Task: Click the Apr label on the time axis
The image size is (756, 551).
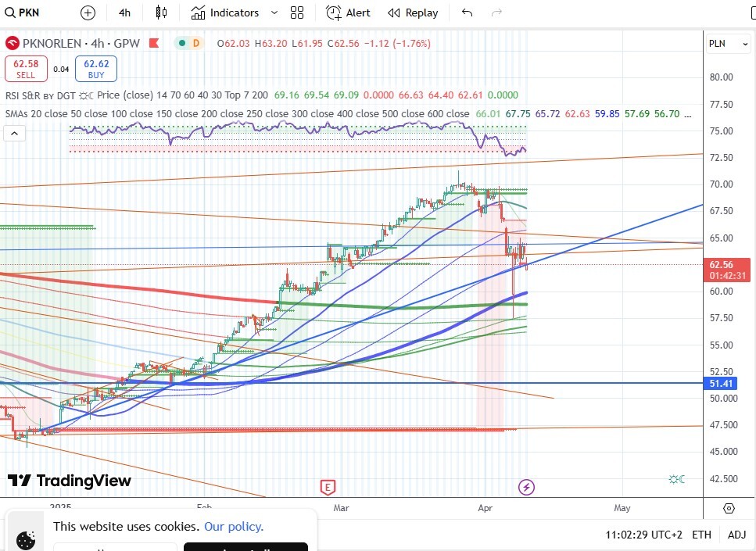Action: click(x=485, y=507)
